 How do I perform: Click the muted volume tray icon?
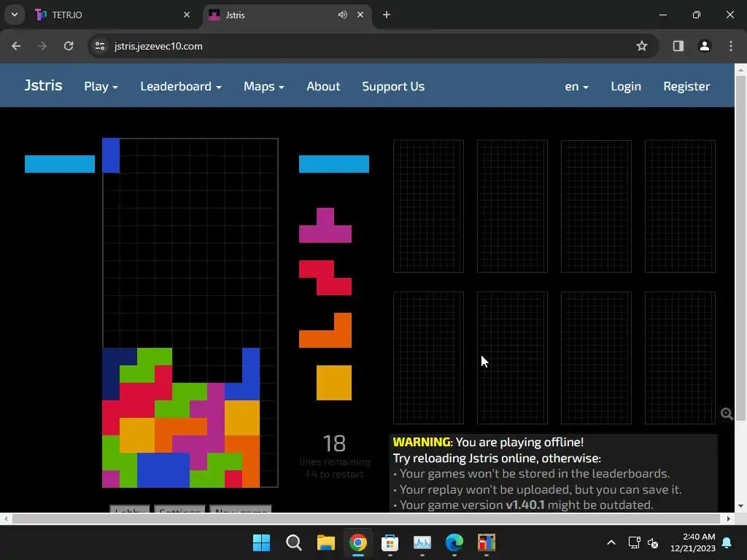tap(653, 542)
